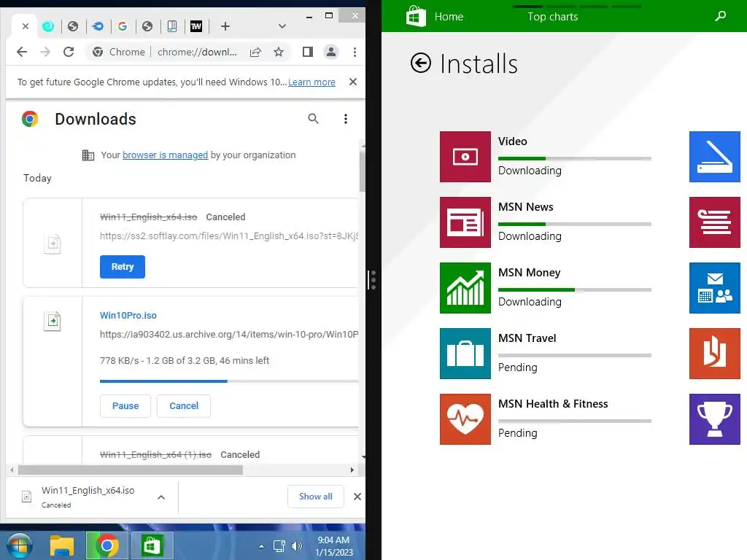This screenshot has width=747, height=560.
Task: Dismiss the Chrome update notification bar
Action: pyautogui.click(x=353, y=82)
